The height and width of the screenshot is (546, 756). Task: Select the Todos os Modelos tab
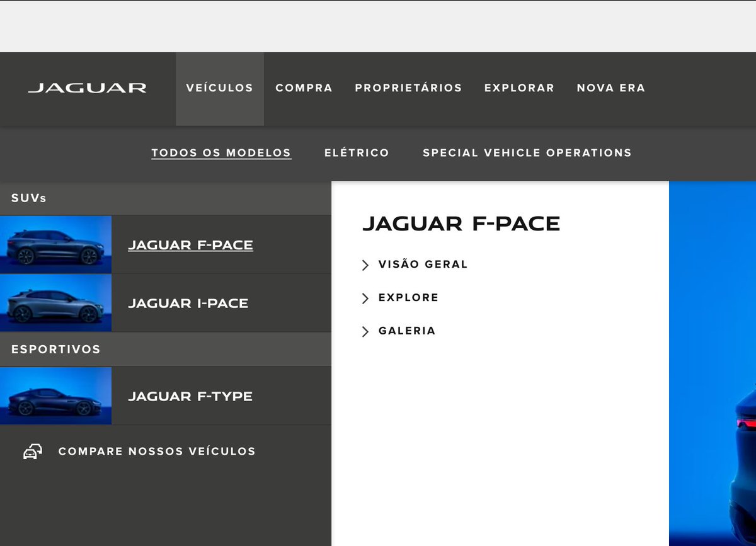[x=221, y=153]
